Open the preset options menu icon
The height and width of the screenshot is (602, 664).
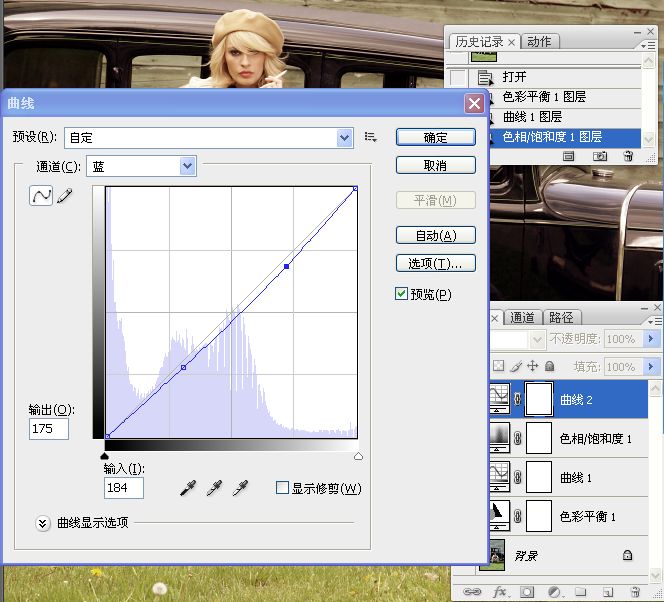tap(371, 137)
